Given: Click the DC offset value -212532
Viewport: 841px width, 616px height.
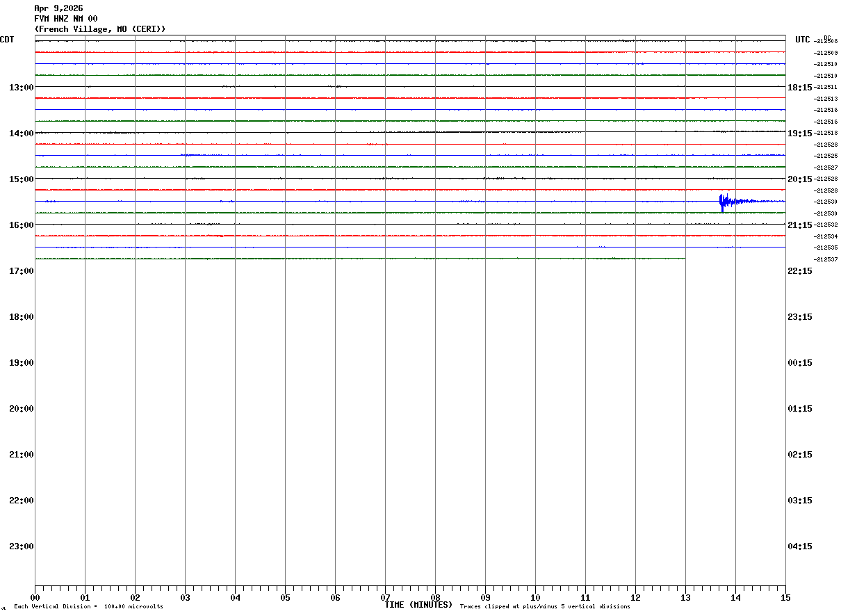Looking at the screenshot, I should click(x=826, y=225).
